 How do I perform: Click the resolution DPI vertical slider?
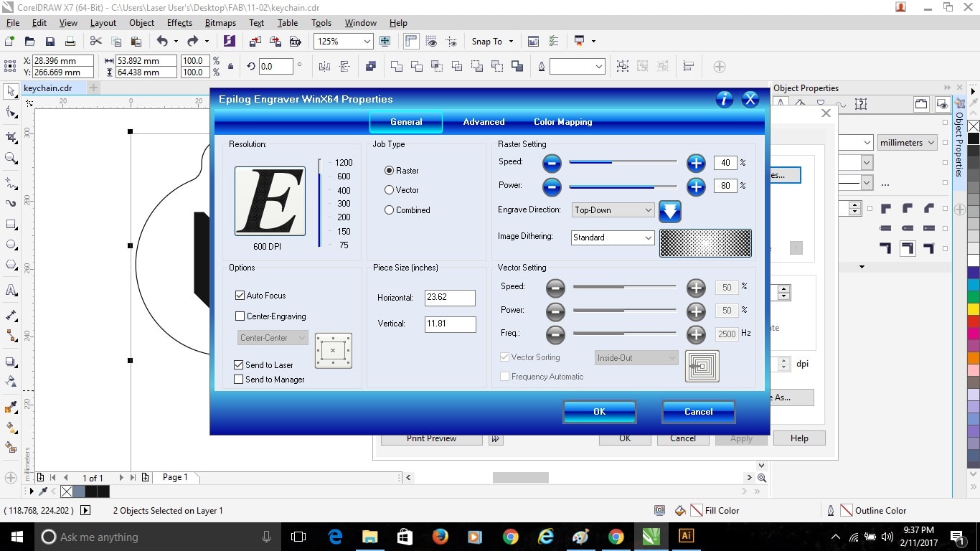[320, 203]
